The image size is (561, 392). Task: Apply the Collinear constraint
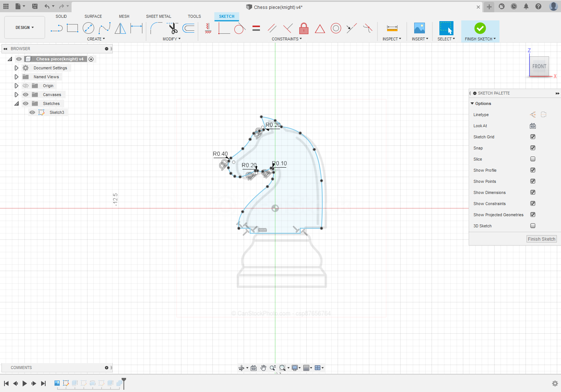point(352,28)
